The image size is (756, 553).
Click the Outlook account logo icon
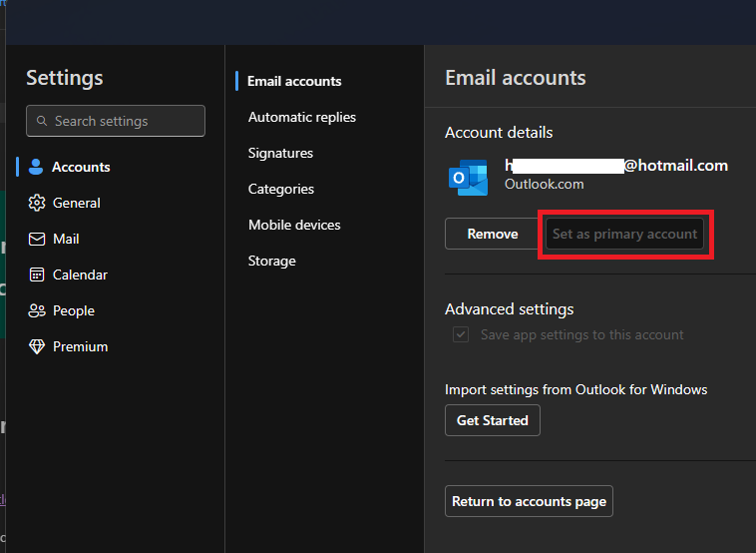[x=468, y=177]
